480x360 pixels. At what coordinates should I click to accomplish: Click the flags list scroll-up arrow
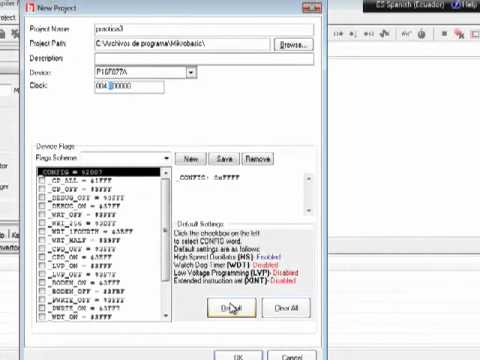[x=166, y=173]
